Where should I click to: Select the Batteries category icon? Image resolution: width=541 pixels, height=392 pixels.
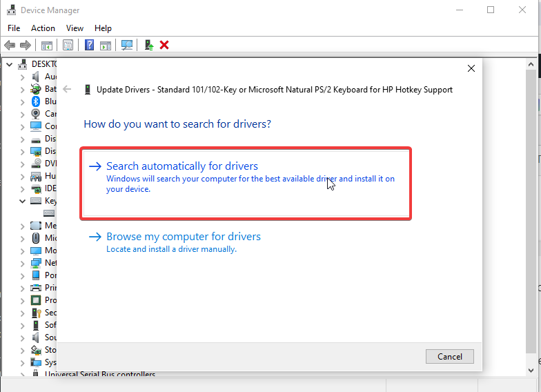(x=36, y=89)
